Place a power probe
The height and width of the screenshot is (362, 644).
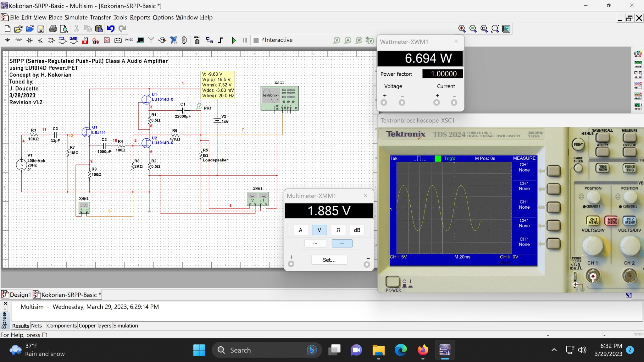(359, 40)
